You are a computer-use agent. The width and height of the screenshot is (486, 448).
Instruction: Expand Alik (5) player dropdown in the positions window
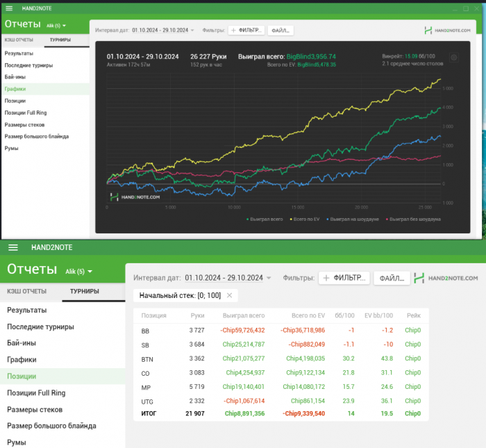(x=78, y=271)
